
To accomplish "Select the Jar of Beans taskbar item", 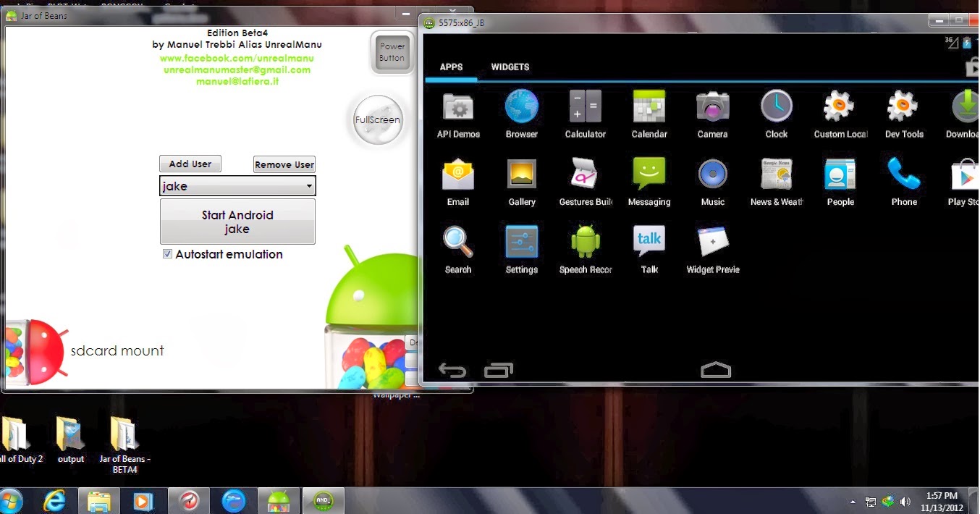I will 279,500.
